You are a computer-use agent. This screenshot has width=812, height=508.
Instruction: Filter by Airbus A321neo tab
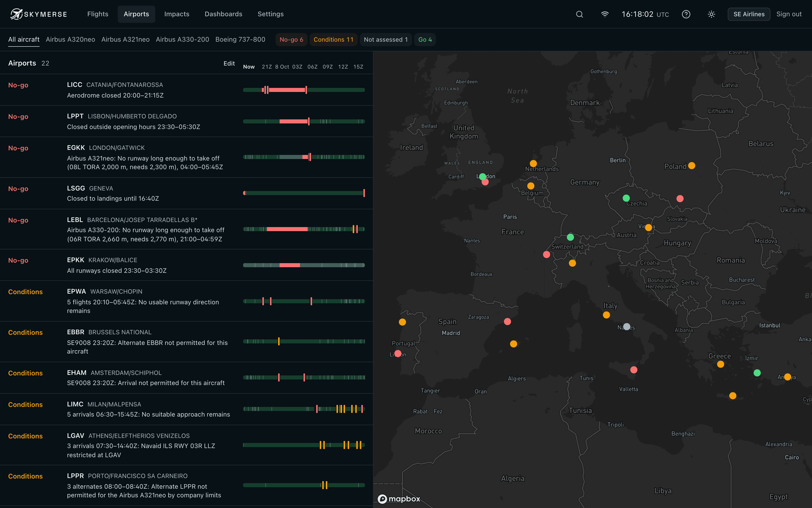pos(126,40)
